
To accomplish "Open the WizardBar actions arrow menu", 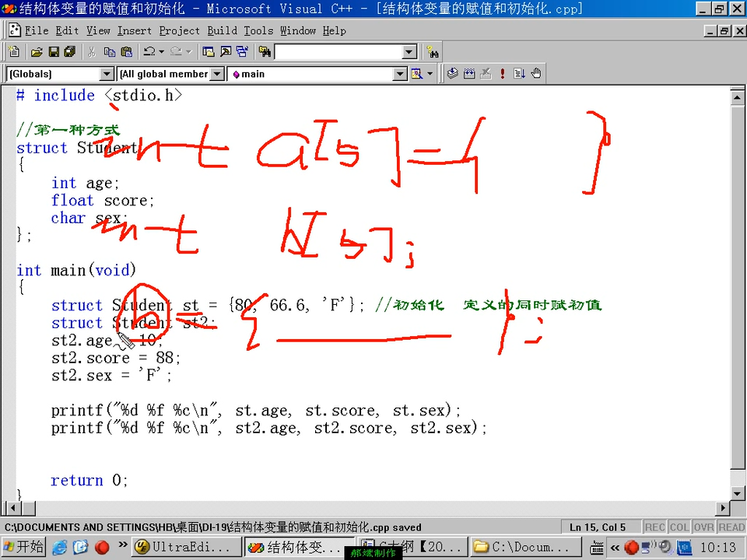I will 430,74.
